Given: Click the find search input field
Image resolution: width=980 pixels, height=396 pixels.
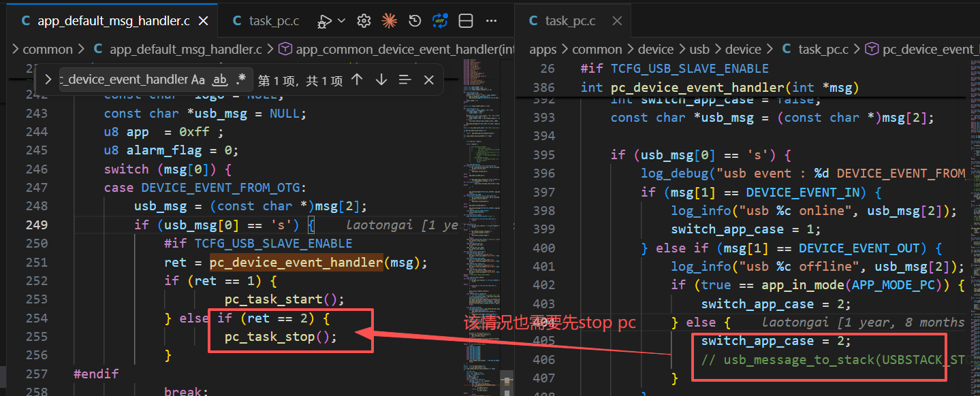Looking at the screenshot, I should coord(123,80).
